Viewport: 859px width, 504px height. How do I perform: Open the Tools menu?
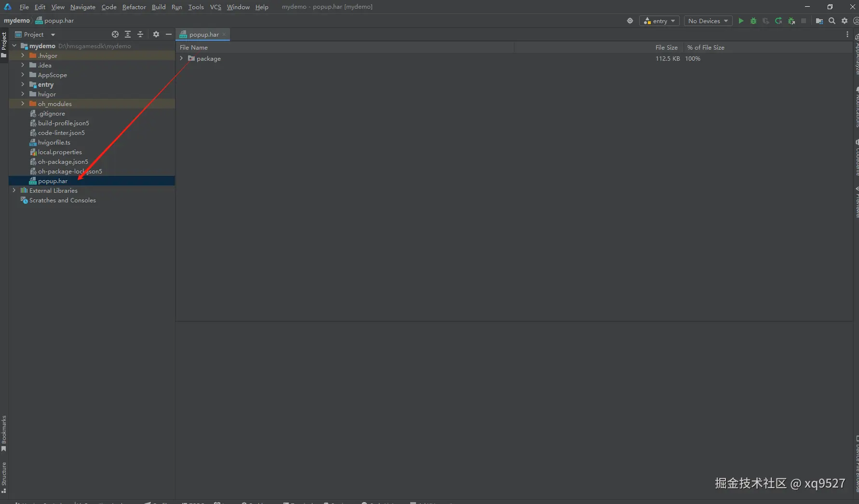196,7
